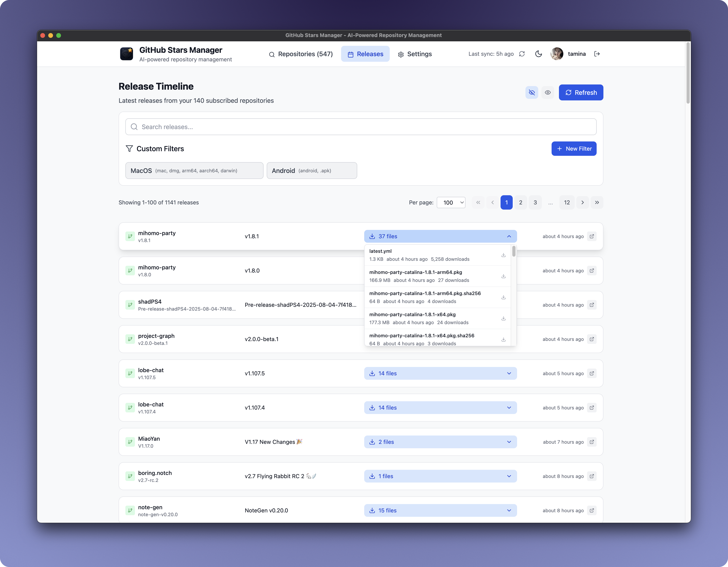Go to previous page arrow

click(492, 203)
